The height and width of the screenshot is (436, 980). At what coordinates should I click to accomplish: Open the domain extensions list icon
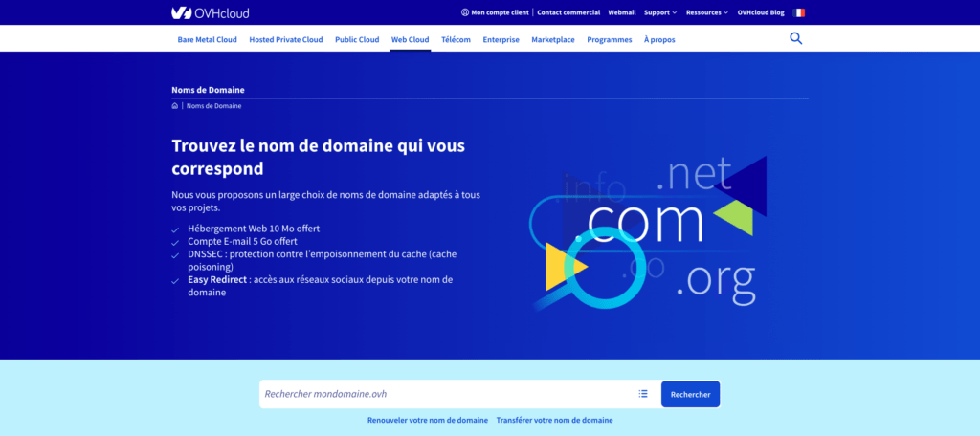643,394
